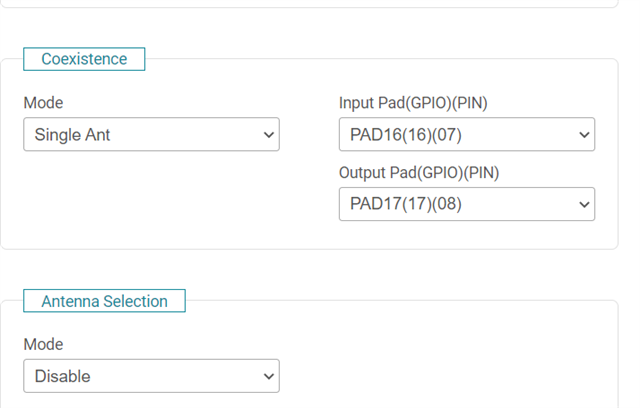Click the Output Pad(GPIO)(PIN) label
This screenshot has height=408, width=640.
pyautogui.click(x=419, y=172)
